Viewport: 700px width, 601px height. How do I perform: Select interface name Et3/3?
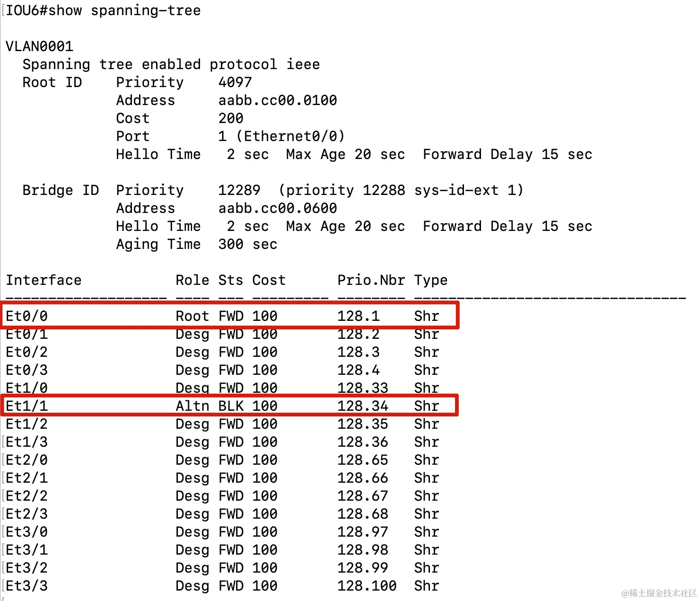[x=26, y=586]
